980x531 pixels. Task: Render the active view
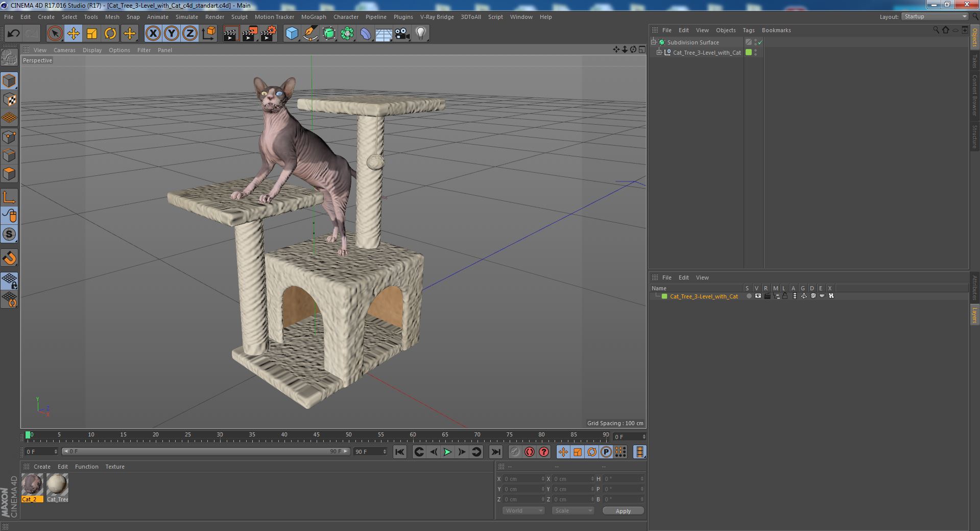point(231,34)
